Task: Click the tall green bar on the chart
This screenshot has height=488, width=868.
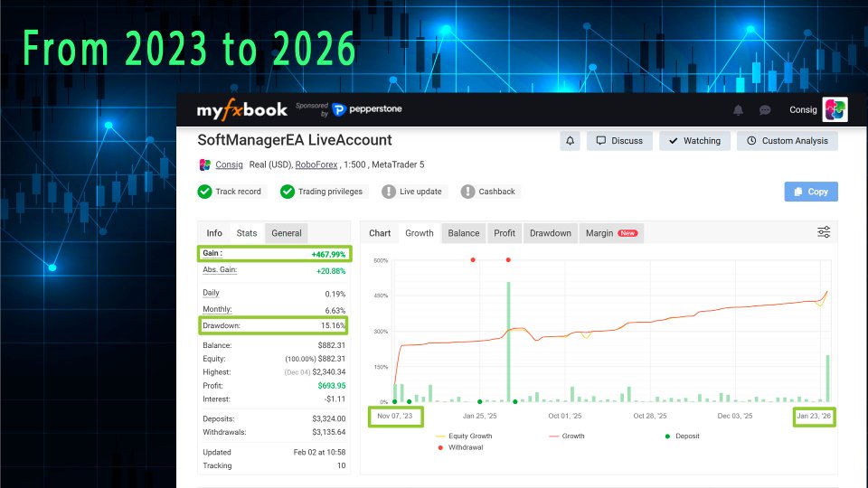Action: coord(508,342)
